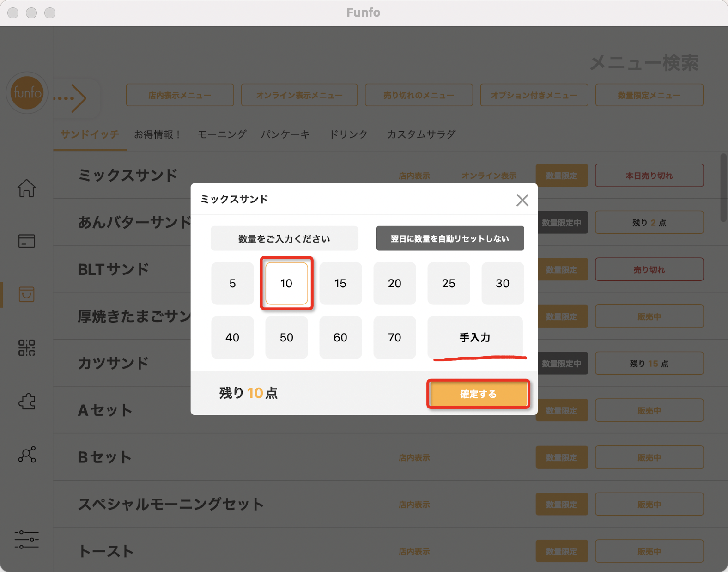728x572 pixels.
Task: Close the ミックスサンド dialog with X
Action: (522, 200)
